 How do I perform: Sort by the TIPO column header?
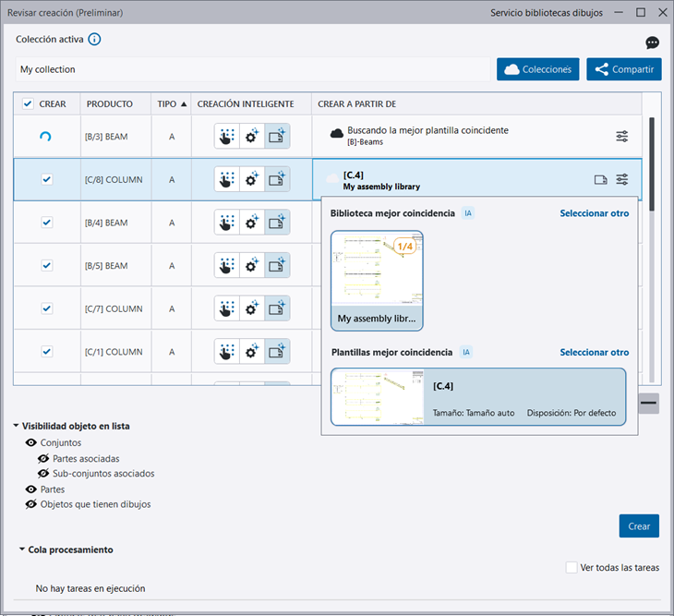pos(171,104)
